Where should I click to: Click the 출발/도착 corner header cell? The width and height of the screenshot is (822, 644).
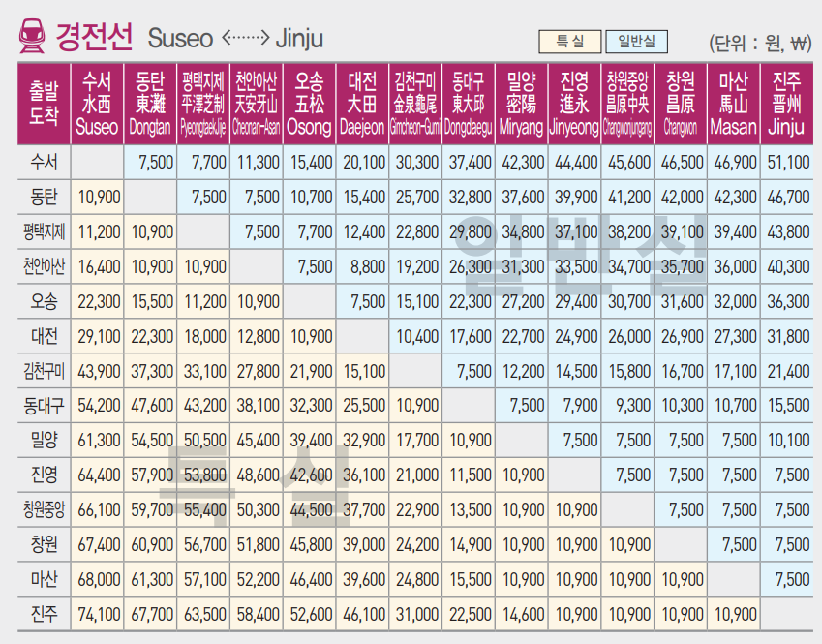(x=44, y=104)
